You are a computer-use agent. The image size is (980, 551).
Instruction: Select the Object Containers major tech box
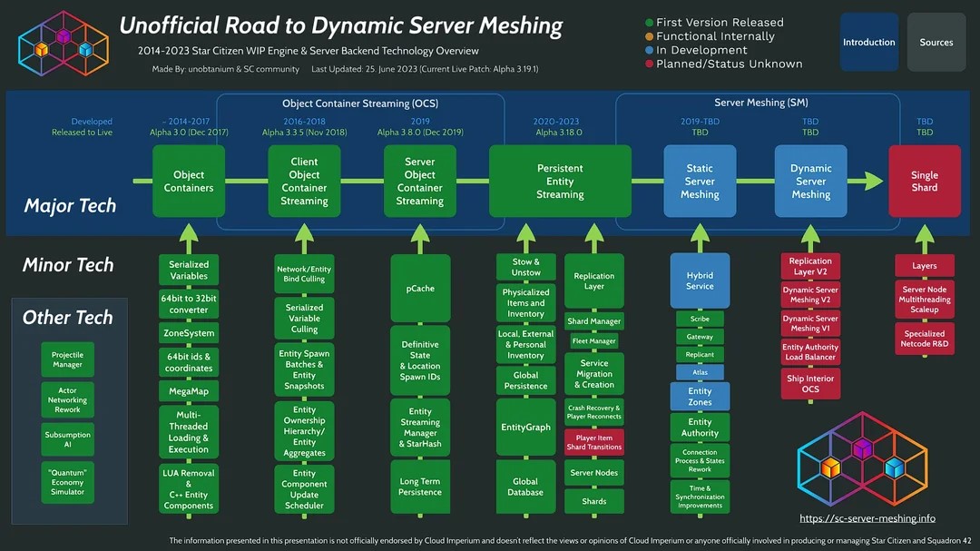(x=189, y=182)
